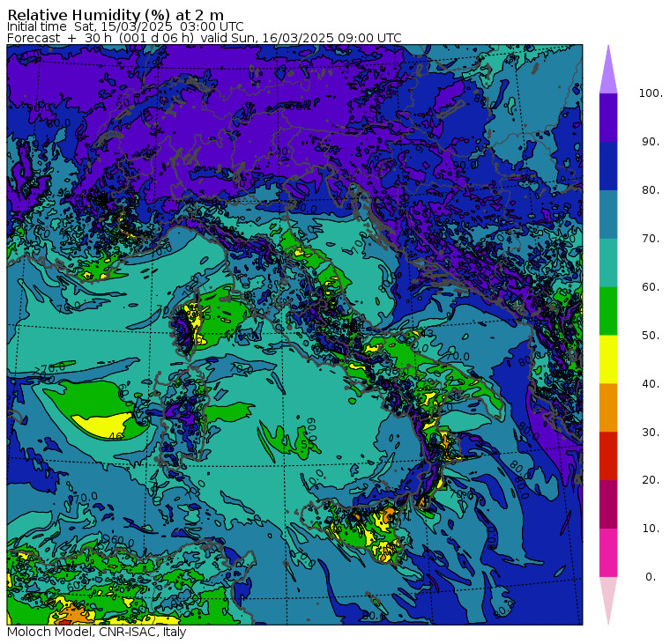The image size is (670, 644).
Task: Choose the orange 30–40 legend band
Action: tap(608, 408)
